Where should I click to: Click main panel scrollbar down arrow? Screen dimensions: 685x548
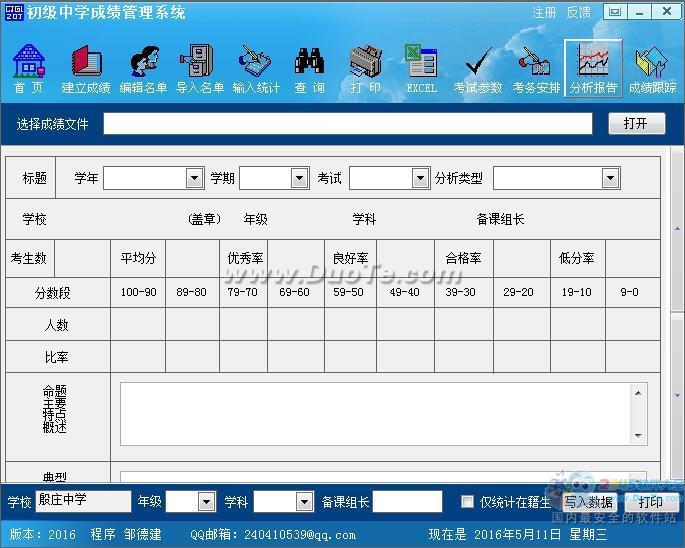coord(677,395)
